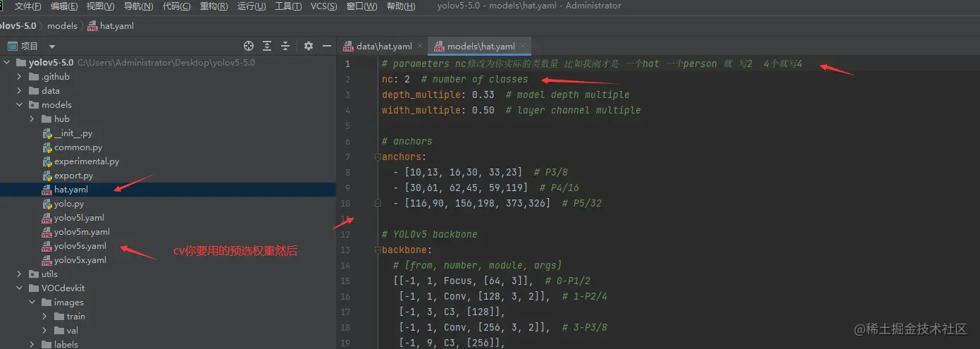Expand the utils folder
Image resolution: width=980 pixels, height=349 pixels.
[20, 274]
